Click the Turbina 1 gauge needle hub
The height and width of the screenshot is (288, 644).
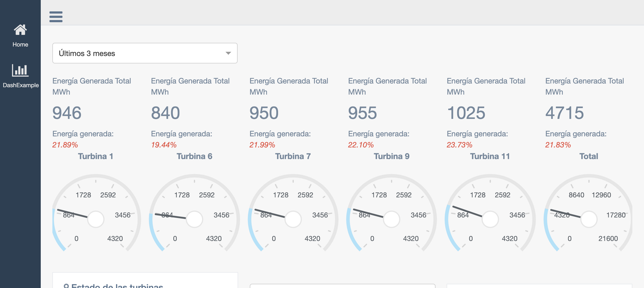pos(96,219)
